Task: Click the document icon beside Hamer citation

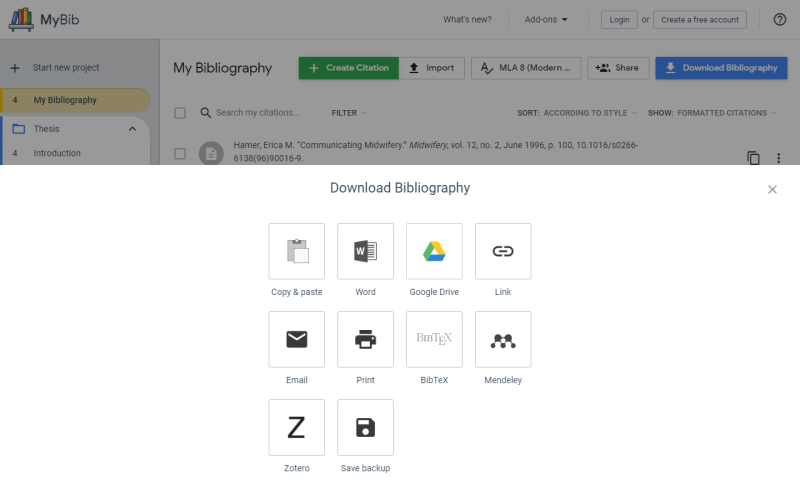Action: click(x=211, y=153)
